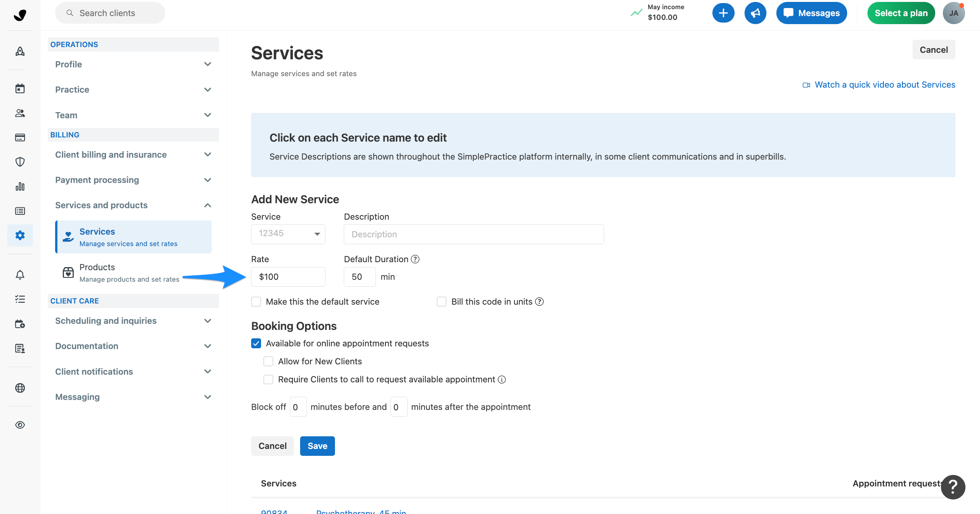The width and height of the screenshot is (980, 514).
Task: Expand Scheduling and inquiries
Action: point(133,321)
